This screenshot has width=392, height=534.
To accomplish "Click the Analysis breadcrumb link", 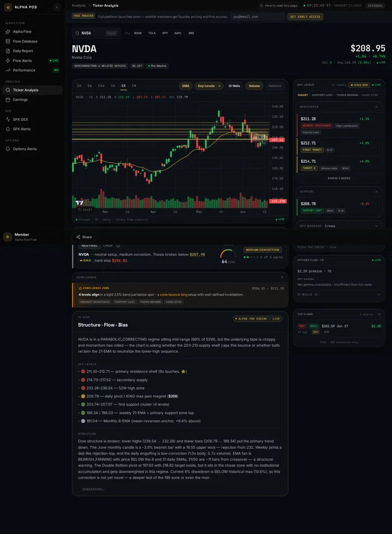I will coord(79,5).
